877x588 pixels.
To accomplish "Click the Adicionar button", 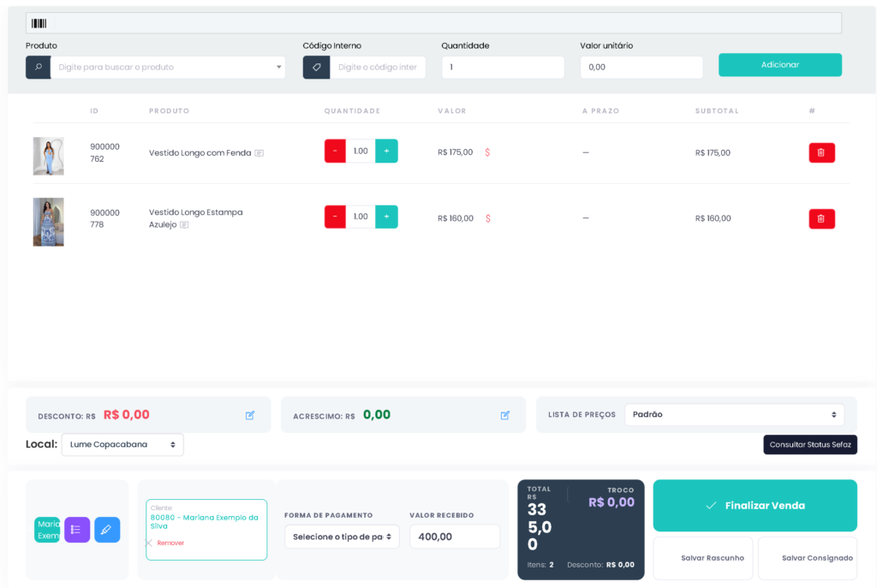I will [x=780, y=65].
